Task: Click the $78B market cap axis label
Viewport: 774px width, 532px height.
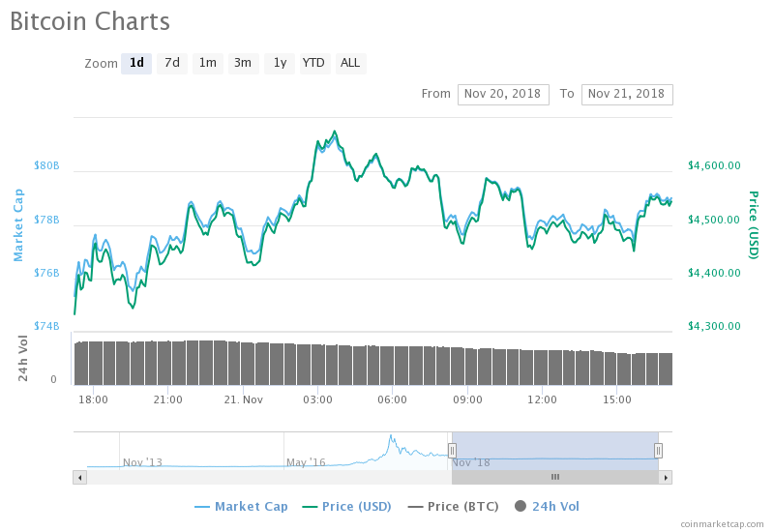Action: point(46,220)
